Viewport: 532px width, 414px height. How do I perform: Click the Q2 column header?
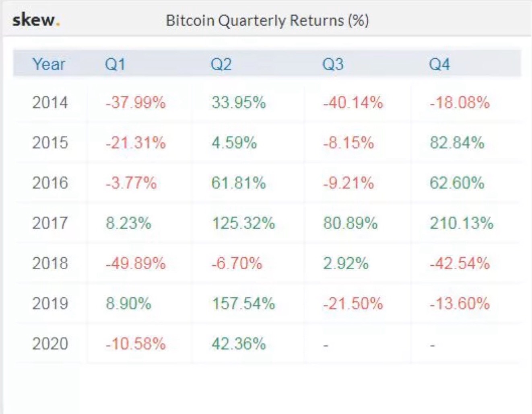click(x=221, y=64)
